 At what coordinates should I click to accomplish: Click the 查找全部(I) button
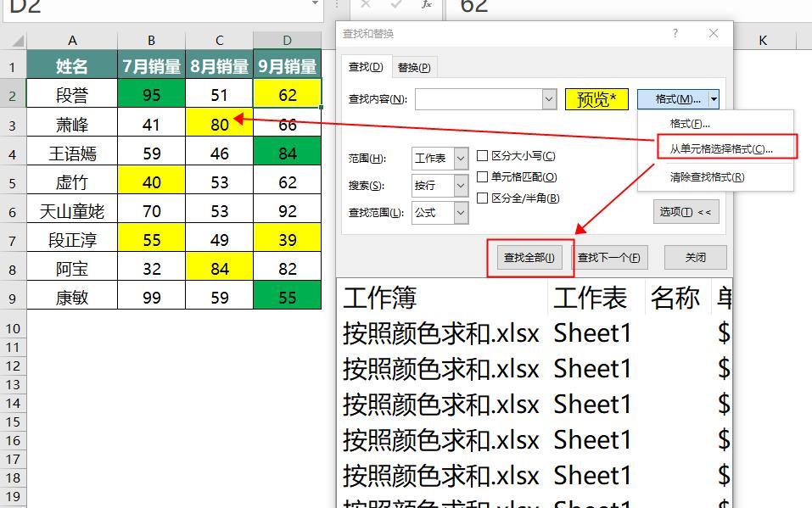click(529, 257)
